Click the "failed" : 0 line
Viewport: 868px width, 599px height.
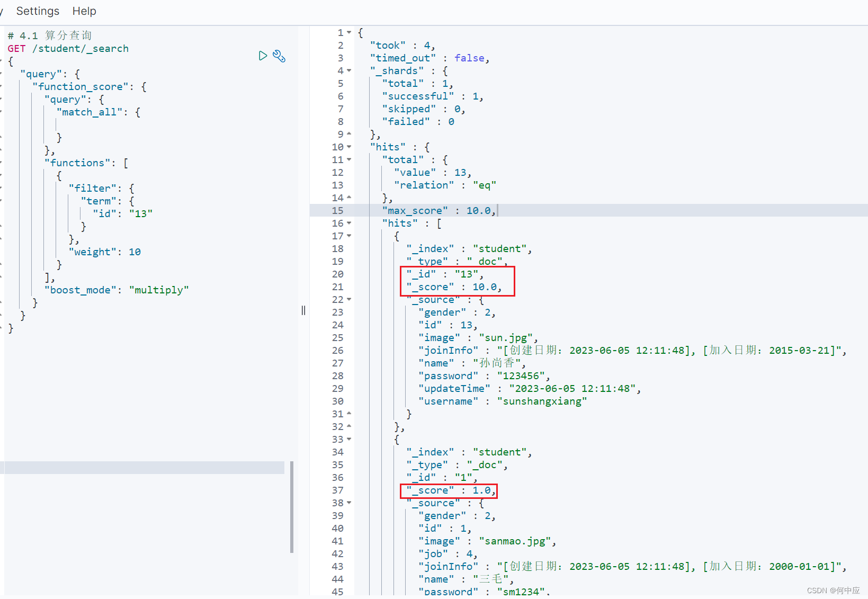click(x=418, y=121)
